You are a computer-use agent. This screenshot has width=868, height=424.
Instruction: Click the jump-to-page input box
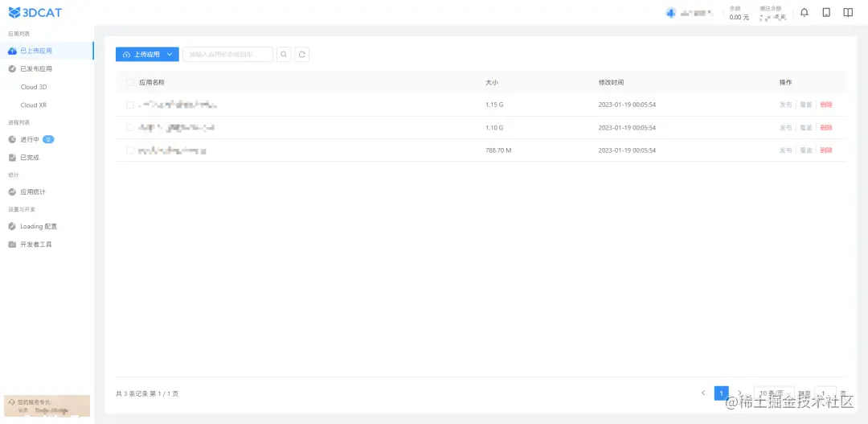(x=825, y=393)
